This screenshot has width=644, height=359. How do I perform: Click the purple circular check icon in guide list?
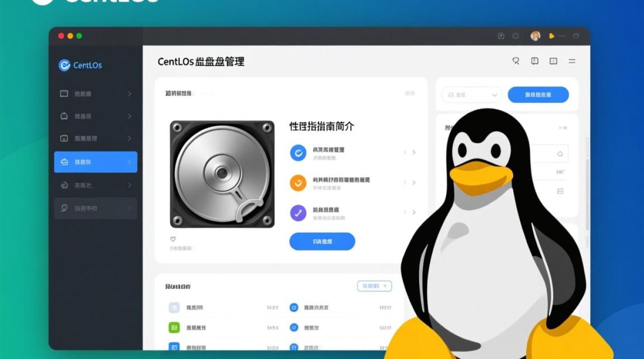(x=298, y=213)
